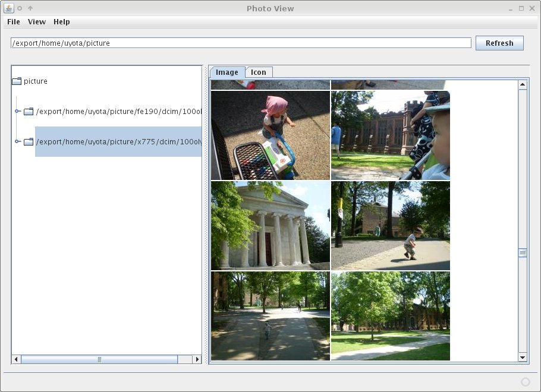Open the photo of white columned building
This screenshot has height=392, width=541.
pos(270,226)
